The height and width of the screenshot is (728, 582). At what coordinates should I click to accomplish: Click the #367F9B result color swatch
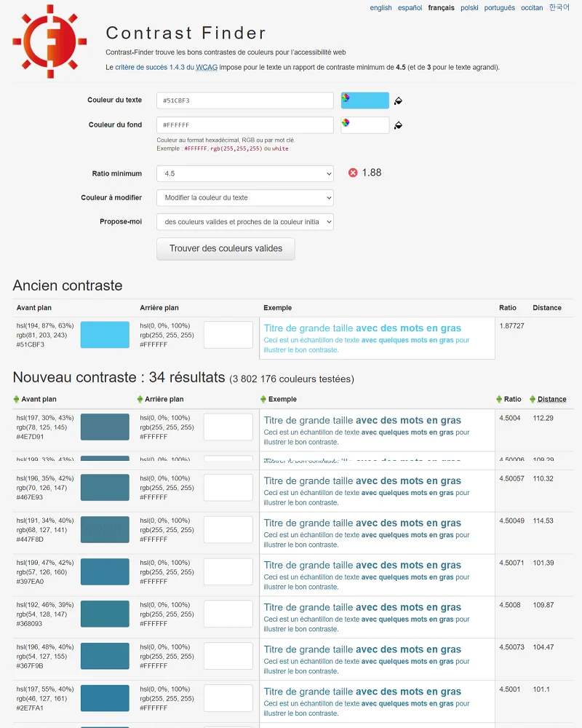pyautogui.click(x=105, y=656)
